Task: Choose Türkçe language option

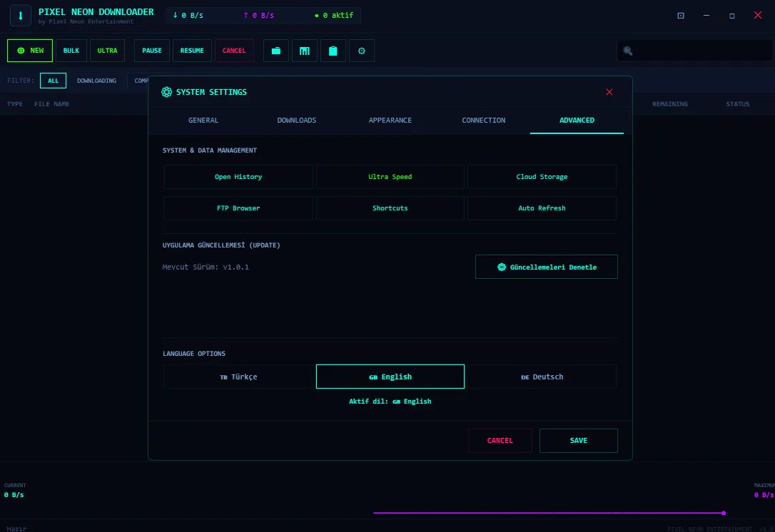Action: pos(238,377)
